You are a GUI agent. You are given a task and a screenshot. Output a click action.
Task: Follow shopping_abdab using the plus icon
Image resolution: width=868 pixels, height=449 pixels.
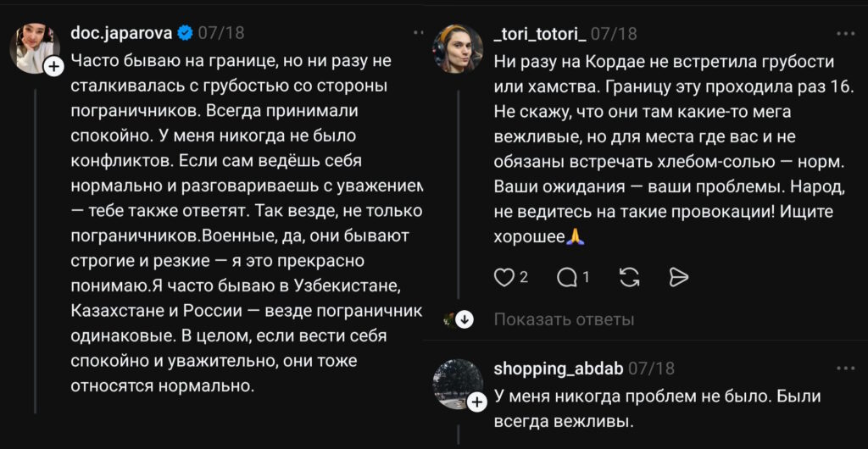pyautogui.click(x=477, y=403)
